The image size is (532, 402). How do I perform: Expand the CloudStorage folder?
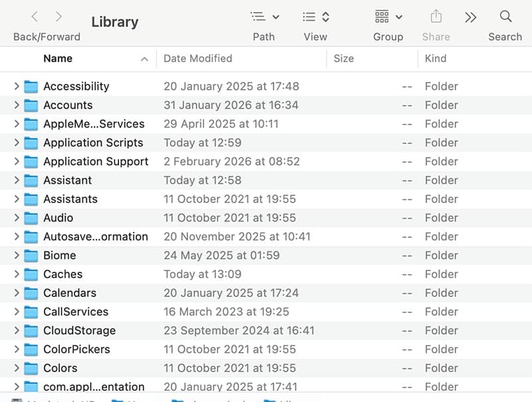tap(16, 330)
